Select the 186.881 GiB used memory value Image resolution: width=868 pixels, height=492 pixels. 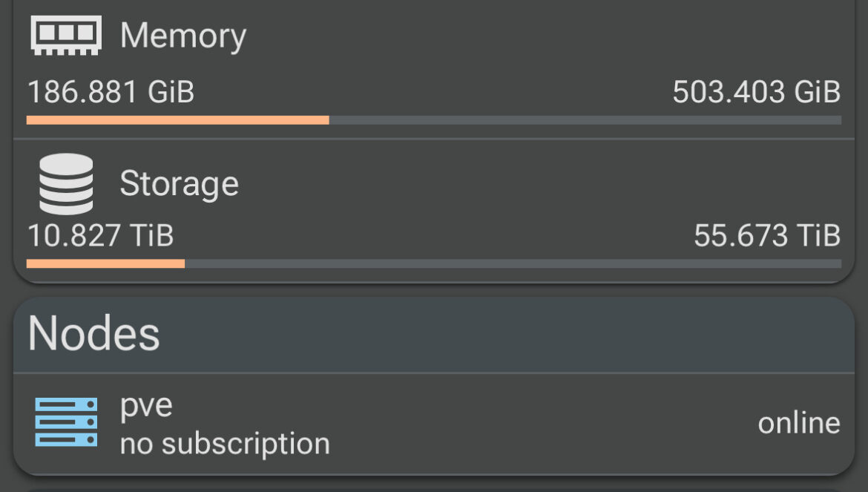coord(111,93)
